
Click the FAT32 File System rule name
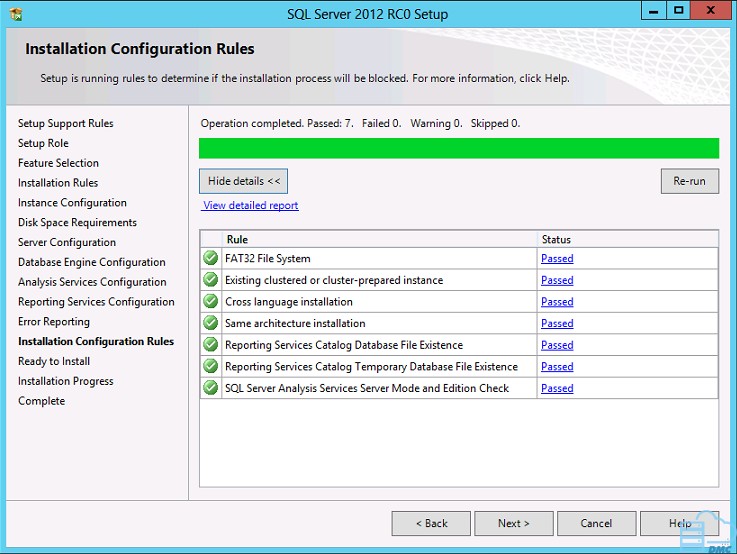pyautogui.click(x=267, y=258)
